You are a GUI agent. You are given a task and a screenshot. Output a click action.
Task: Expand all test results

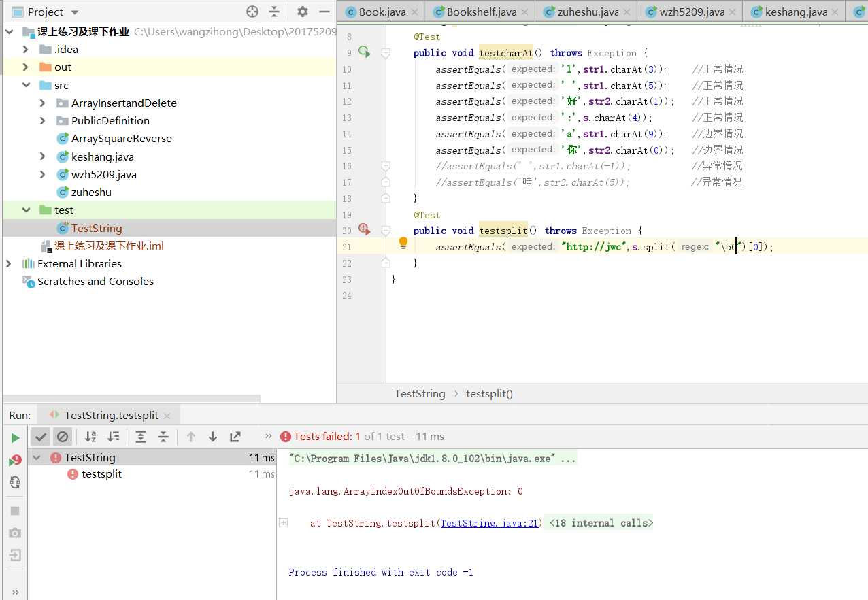(141, 437)
